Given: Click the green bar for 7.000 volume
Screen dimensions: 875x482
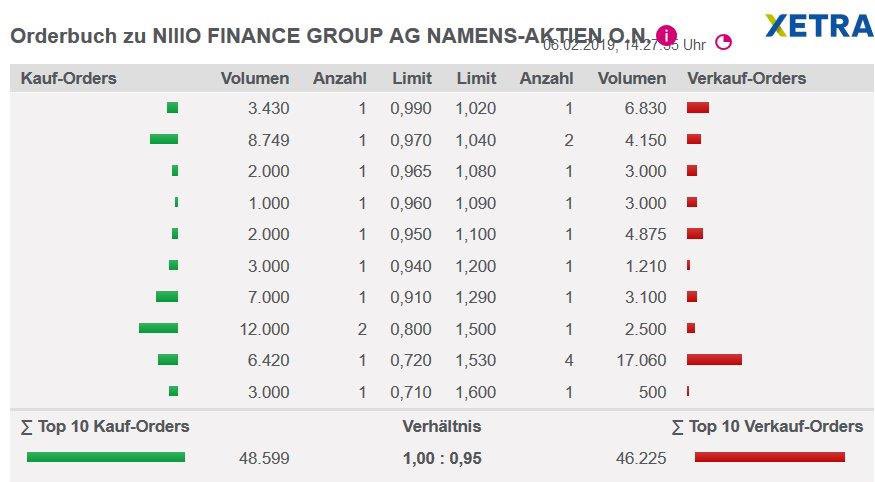Looking at the screenshot, I should [167, 297].
